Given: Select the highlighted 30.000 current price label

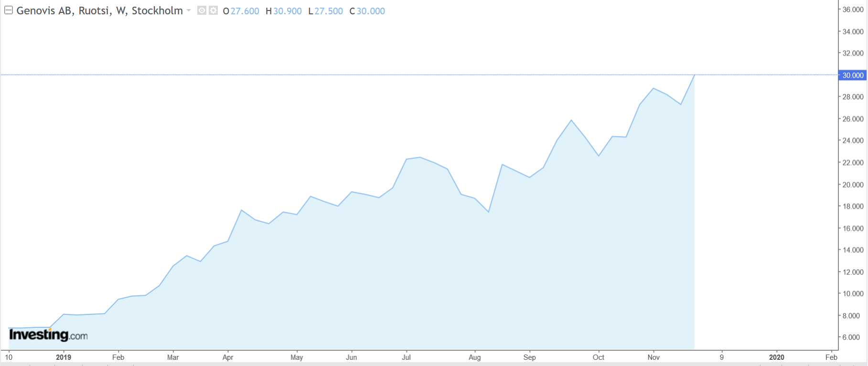Looking at the screenshot, I should (853, 75).
